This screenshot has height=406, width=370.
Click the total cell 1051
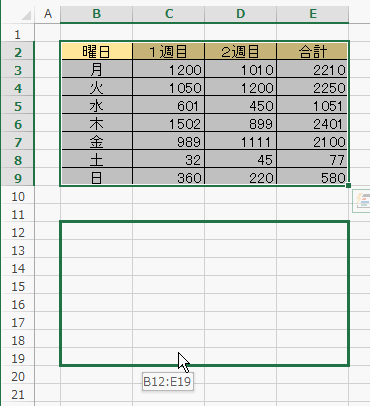click(x=312, y=106)
